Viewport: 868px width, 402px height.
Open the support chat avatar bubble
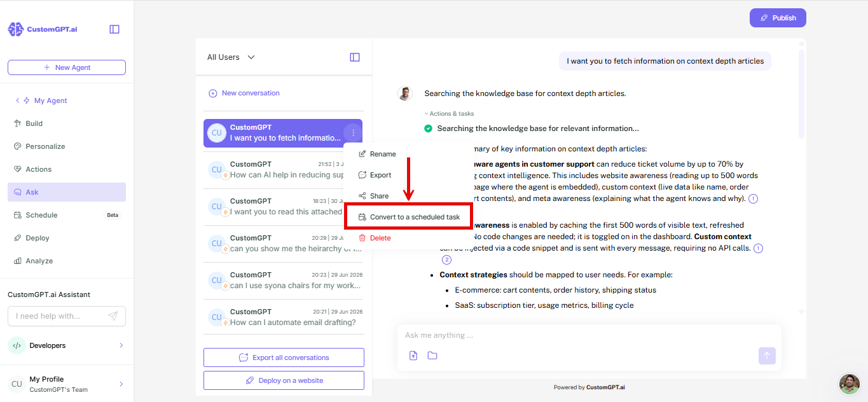(850, 384)
